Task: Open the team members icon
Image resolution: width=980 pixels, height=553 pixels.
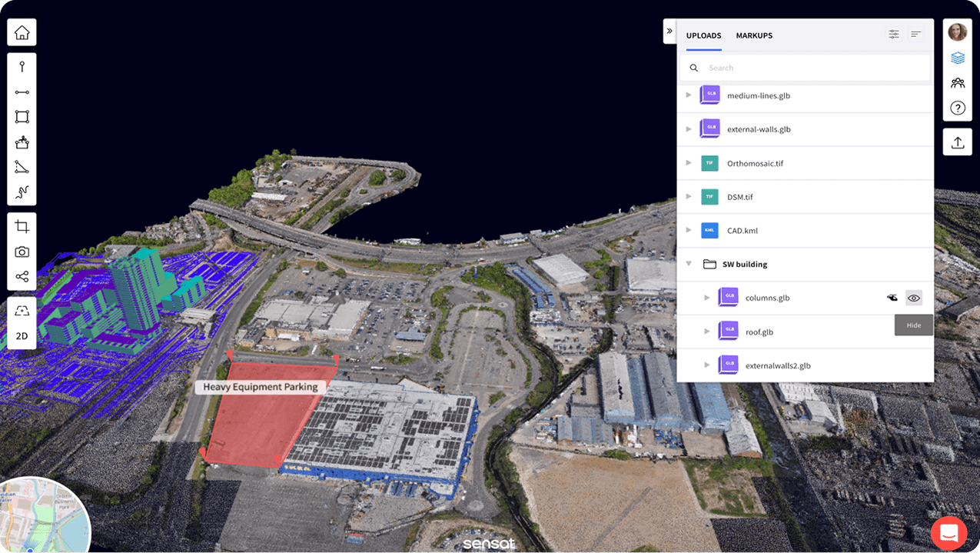Action: point(958,83)
